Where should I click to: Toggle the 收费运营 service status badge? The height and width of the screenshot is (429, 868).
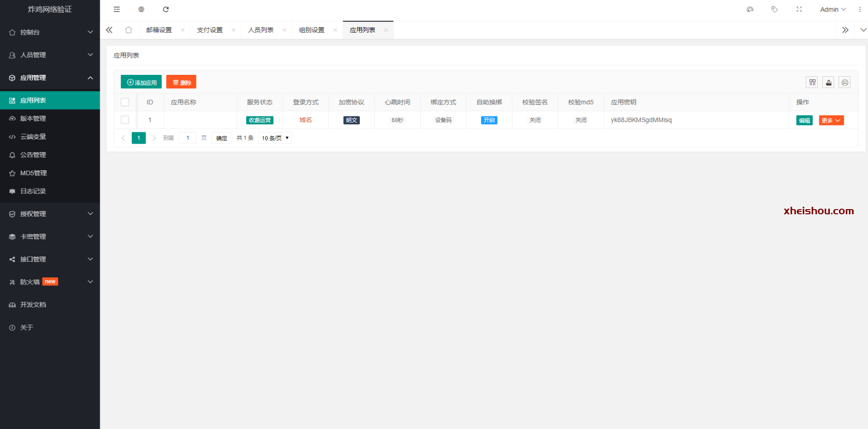coord(260,120)
